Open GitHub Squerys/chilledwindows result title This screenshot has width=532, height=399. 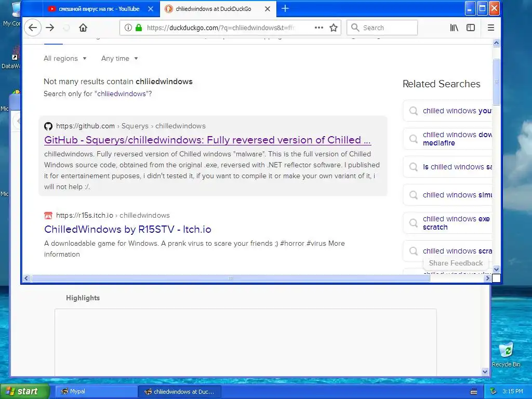[207, 140]
